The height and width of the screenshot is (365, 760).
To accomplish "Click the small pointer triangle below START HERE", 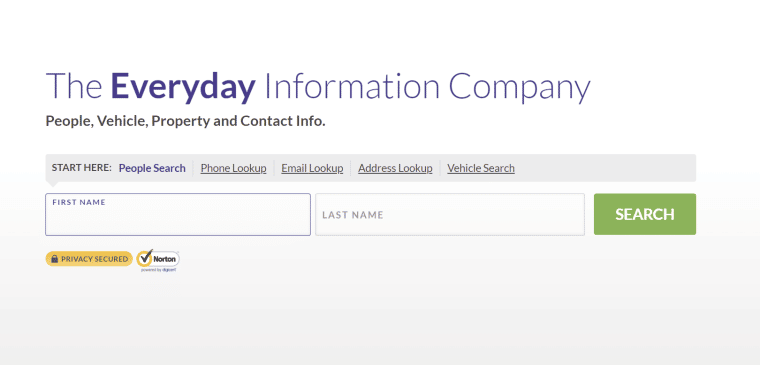I will (53, 184).
